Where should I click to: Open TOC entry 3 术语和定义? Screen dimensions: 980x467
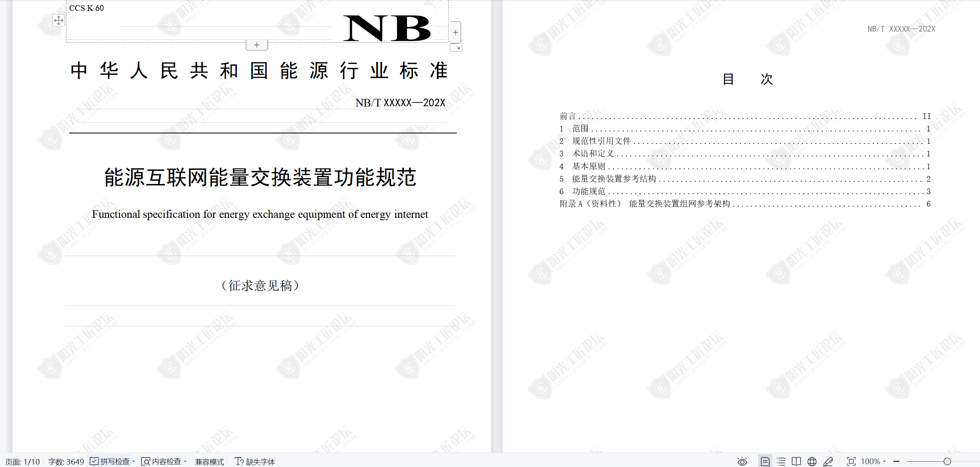pos(745,154)
